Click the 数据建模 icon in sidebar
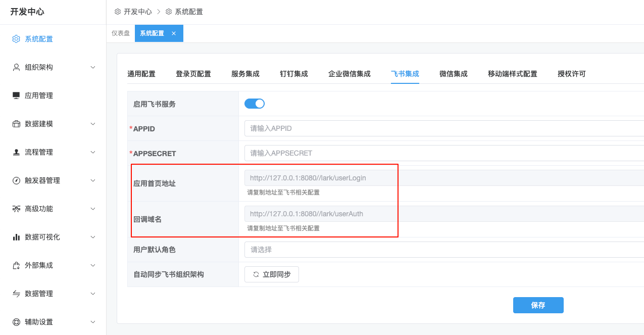Image resolution: width=644 pixels, height=335 pixels. (16, 124)
